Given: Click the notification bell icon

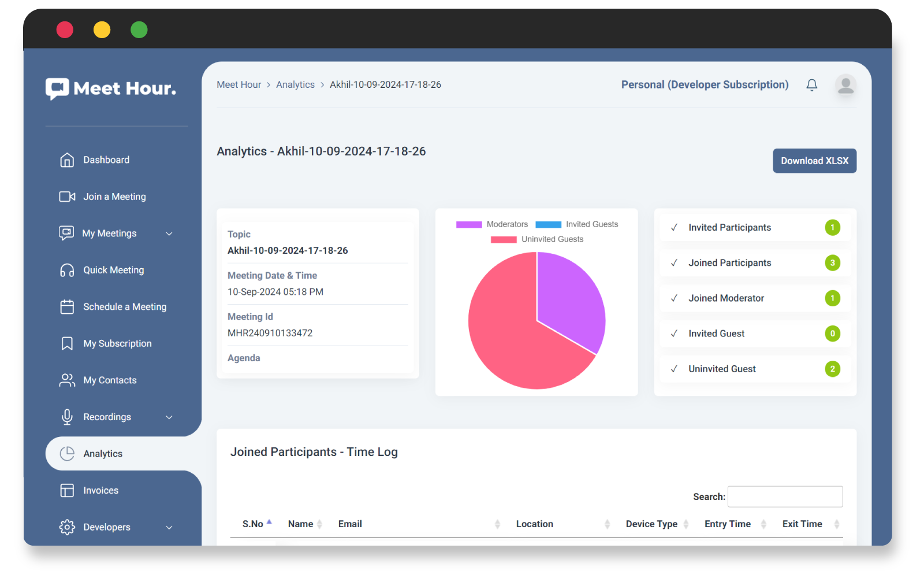Looking at the screenshot, I should pos(811,84).
